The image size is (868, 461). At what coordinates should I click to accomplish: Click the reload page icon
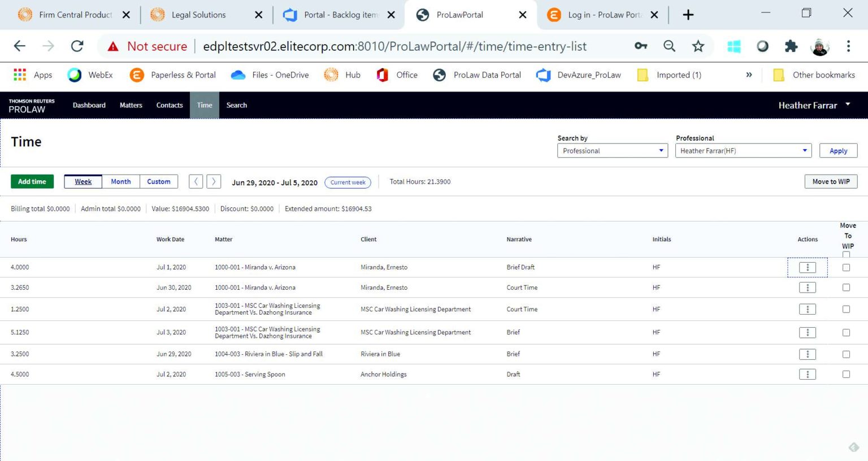[77, 46]
